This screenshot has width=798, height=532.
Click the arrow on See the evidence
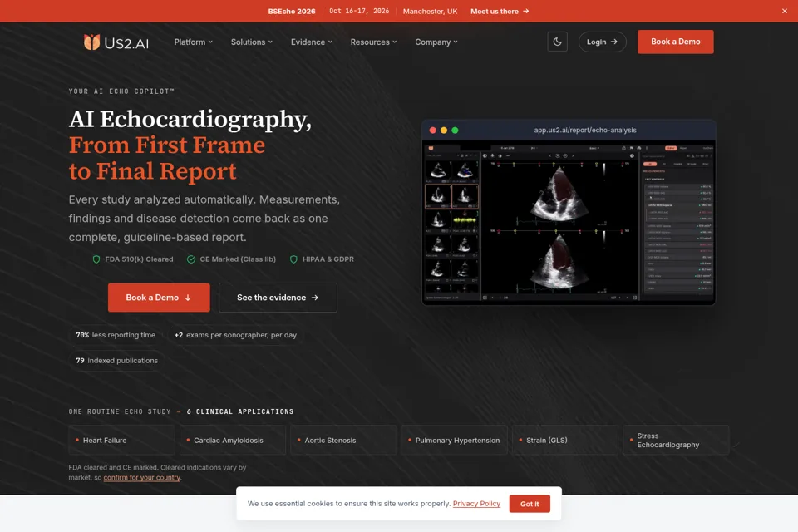(314, 298)
